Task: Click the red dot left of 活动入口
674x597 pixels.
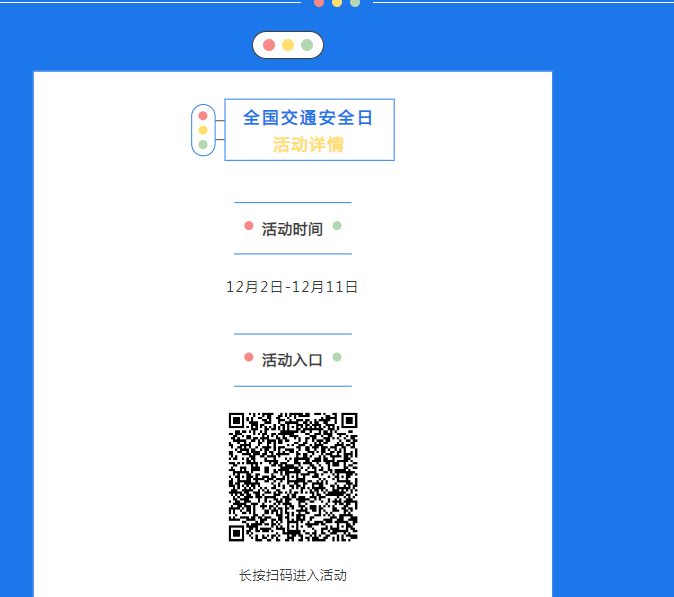Action: coord(249,357)
